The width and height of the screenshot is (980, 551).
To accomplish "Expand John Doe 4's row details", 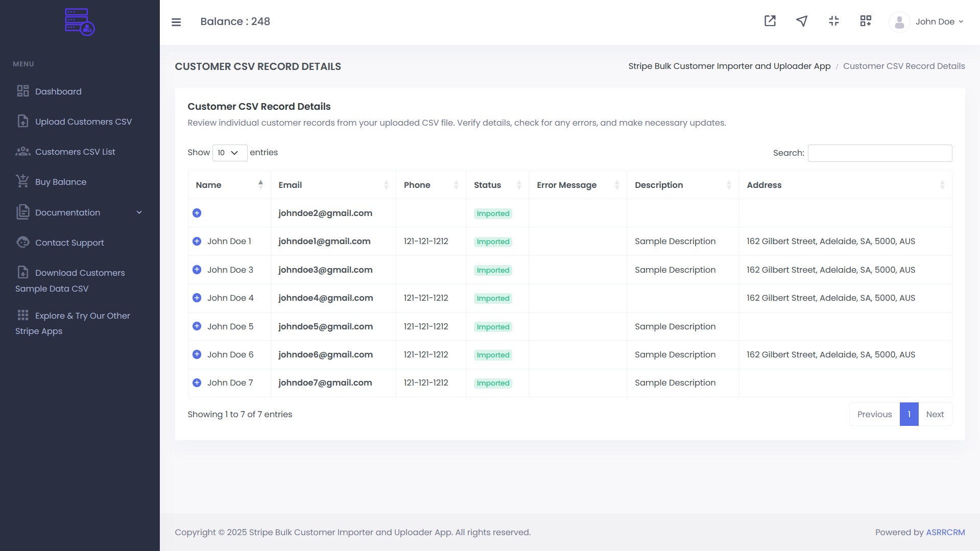I will pos(197,298).
